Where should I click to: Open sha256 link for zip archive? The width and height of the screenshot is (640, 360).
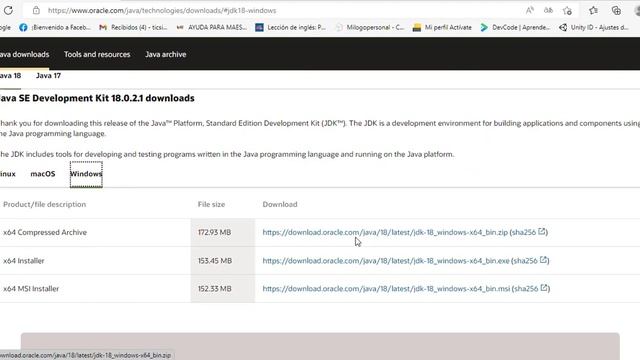pyautogui.click(x=529, y=232)
